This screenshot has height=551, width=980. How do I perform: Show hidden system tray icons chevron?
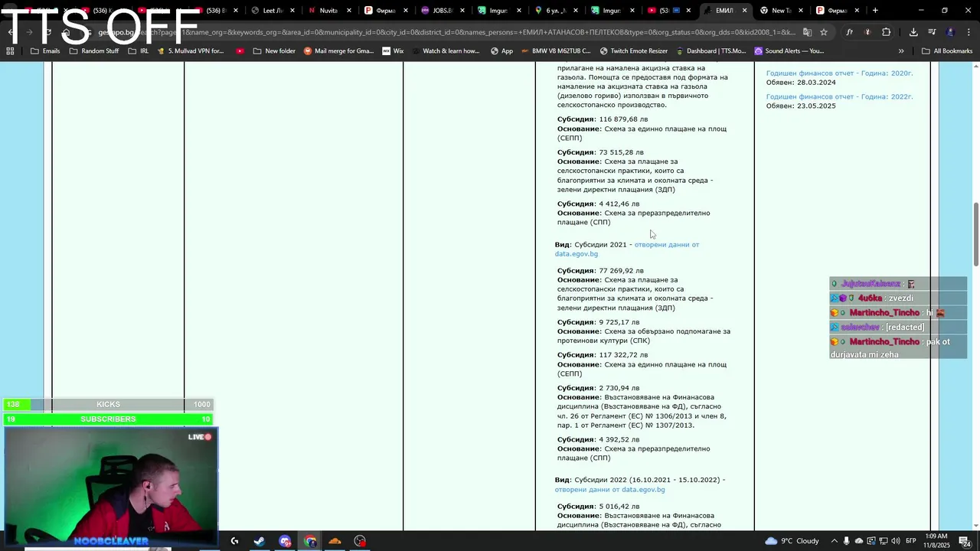[834, 541]
